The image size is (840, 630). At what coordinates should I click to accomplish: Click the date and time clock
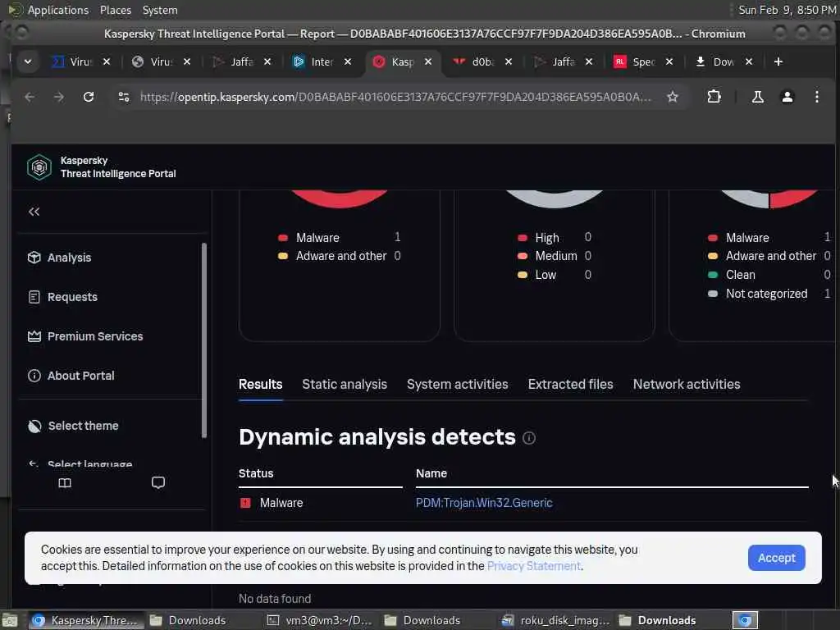click(x=786, y=10)
